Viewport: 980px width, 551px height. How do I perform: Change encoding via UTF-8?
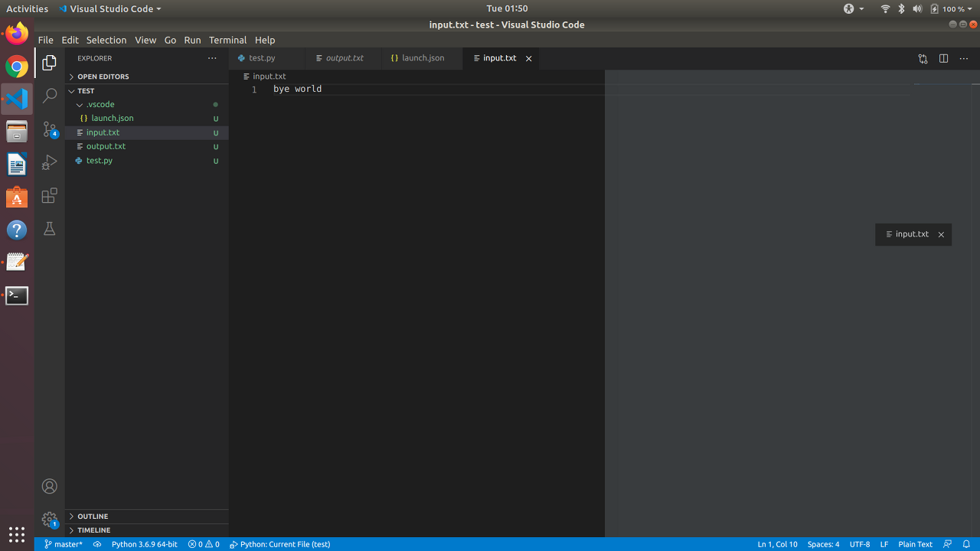point(860,544)
